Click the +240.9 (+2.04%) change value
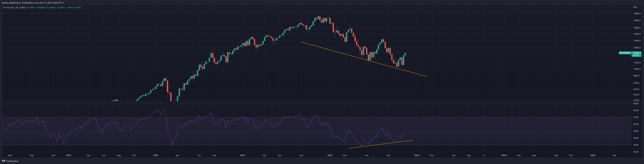The width and height of the screenshot is (644, 164). [x=74, y=8]
